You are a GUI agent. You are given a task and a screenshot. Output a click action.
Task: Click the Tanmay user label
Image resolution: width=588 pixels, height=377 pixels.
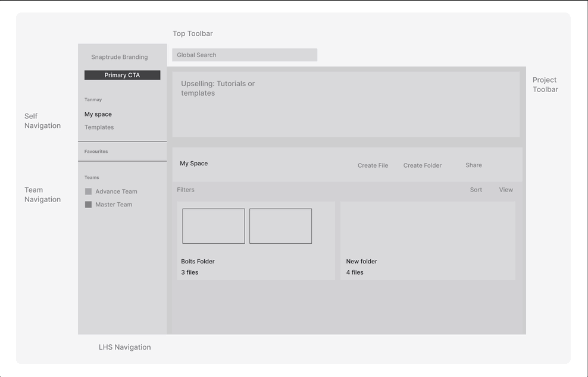(93, 100)
